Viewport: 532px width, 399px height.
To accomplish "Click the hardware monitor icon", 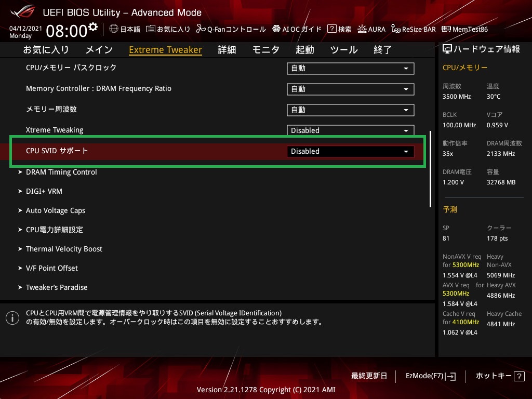I will pyautogui.click(x=447, y=49).
